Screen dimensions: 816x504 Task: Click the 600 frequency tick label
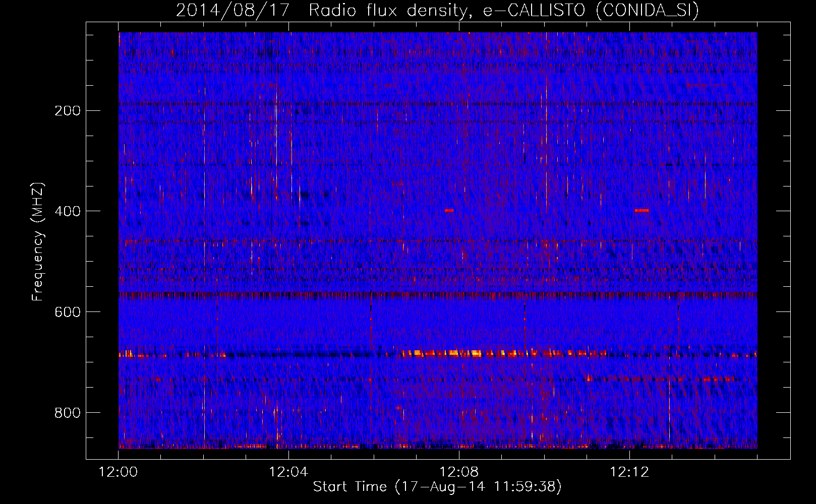67,312
